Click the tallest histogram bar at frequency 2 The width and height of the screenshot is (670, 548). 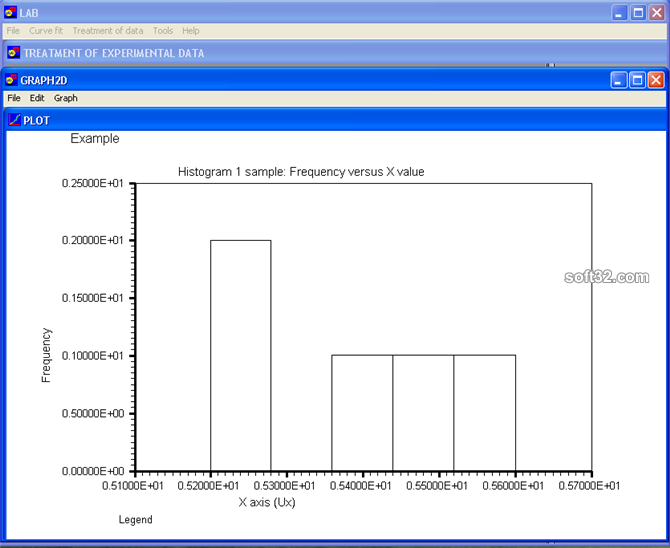(x=241, y=356)
